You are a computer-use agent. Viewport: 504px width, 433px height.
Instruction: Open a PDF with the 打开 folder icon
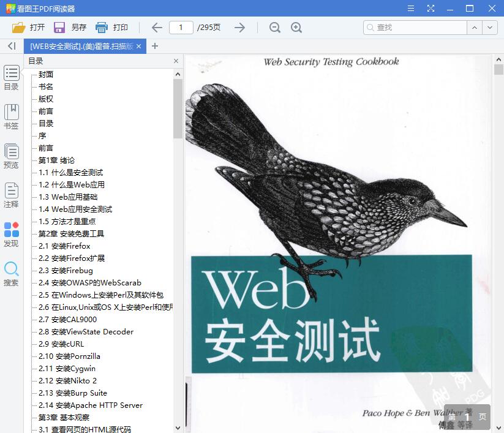tap(18, 28)
